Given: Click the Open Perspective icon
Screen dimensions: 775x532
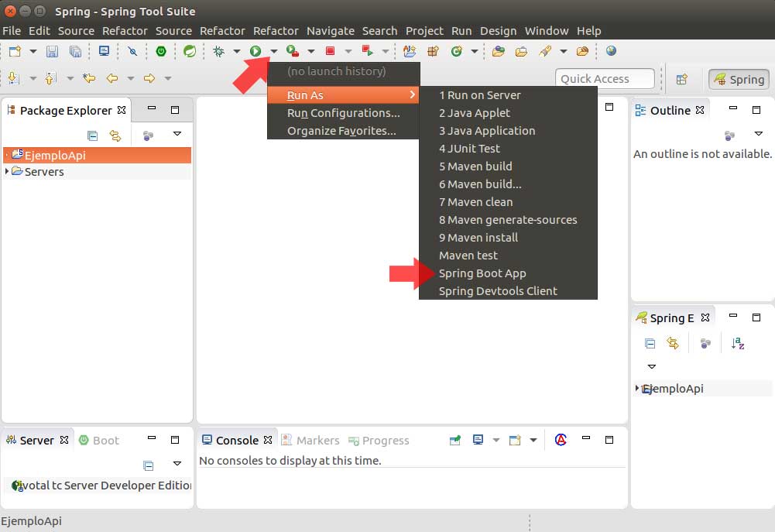Looking at the screenshot, I should [x=682, y=79].
